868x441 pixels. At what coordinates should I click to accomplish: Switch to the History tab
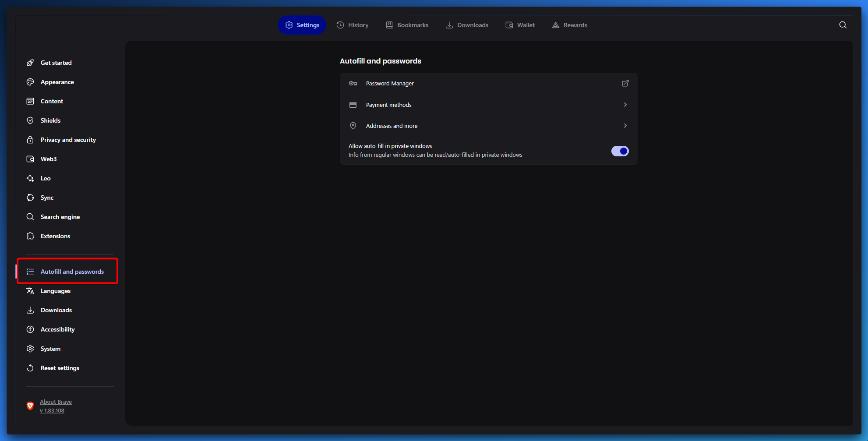click(353, 25)
